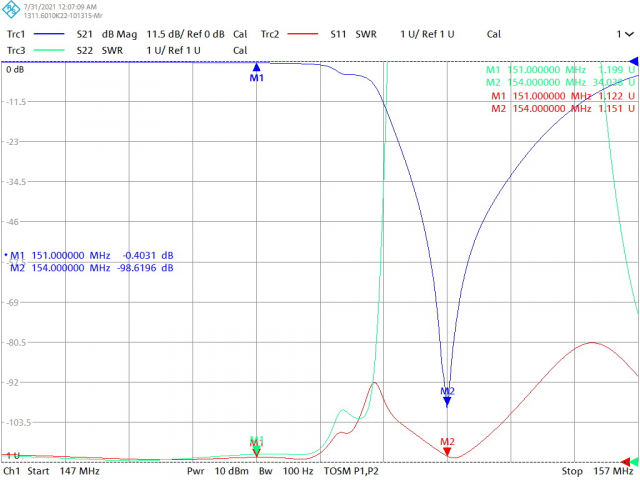Click the 0 dB reference axis label
Viewport: 640px width, 480px height.
[15, 70]
